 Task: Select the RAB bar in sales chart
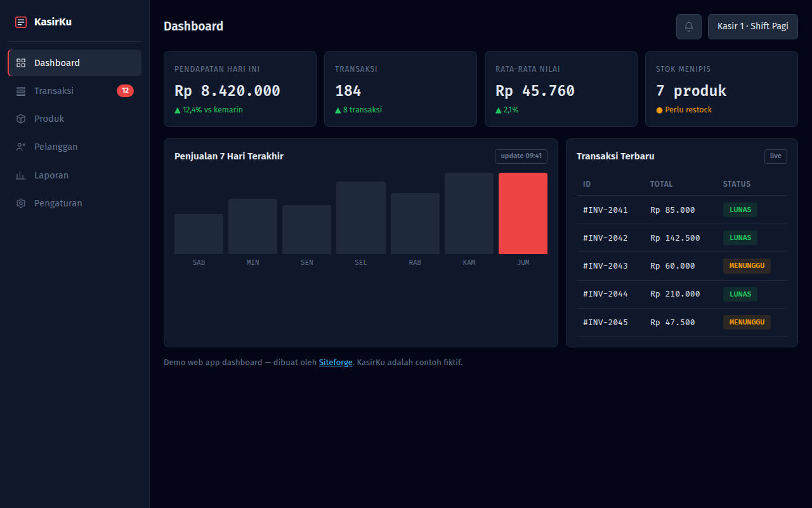click(415, 224)
